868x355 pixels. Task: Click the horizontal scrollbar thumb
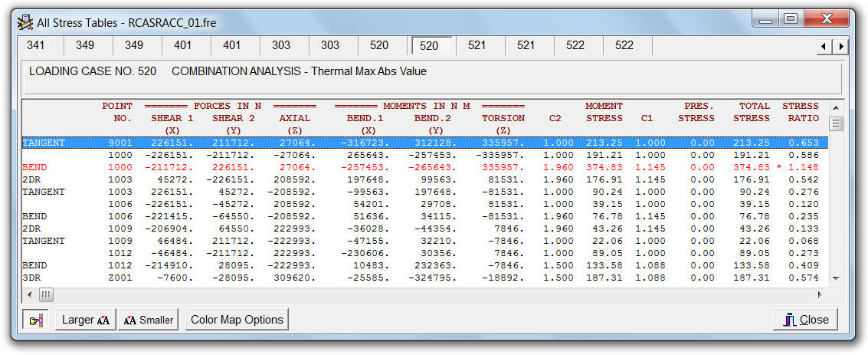(x=45, y=294)
